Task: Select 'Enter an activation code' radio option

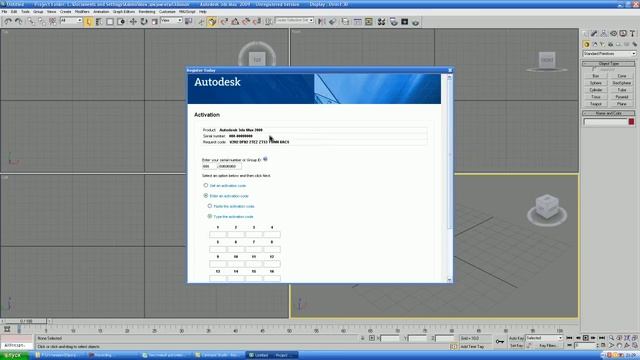Action: pos(206,196)
